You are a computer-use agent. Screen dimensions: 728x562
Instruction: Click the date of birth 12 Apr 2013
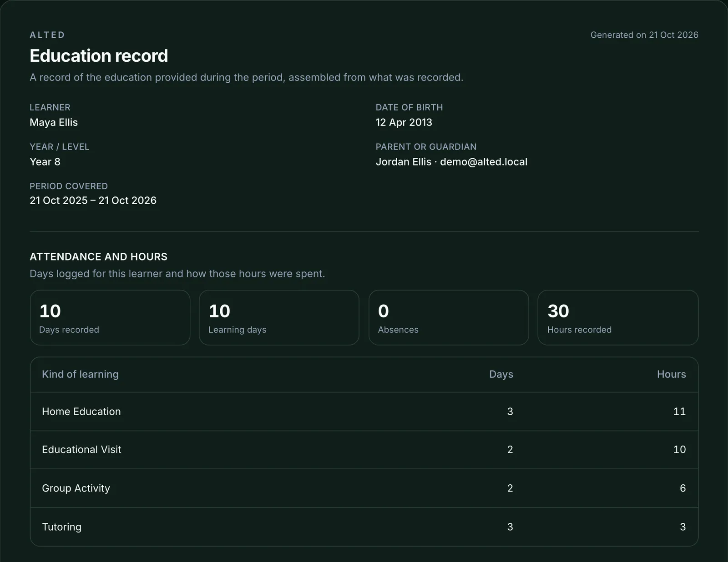404,122
